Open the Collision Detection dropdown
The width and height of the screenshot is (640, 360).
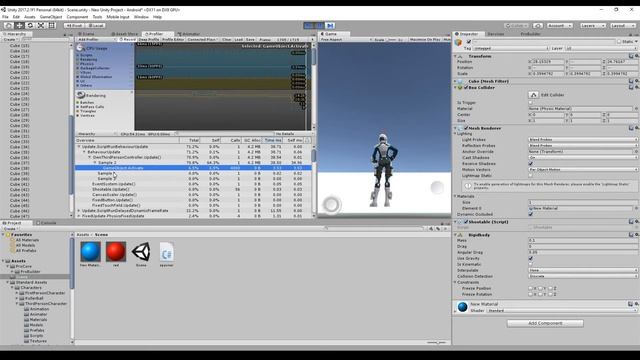(583, 276)
